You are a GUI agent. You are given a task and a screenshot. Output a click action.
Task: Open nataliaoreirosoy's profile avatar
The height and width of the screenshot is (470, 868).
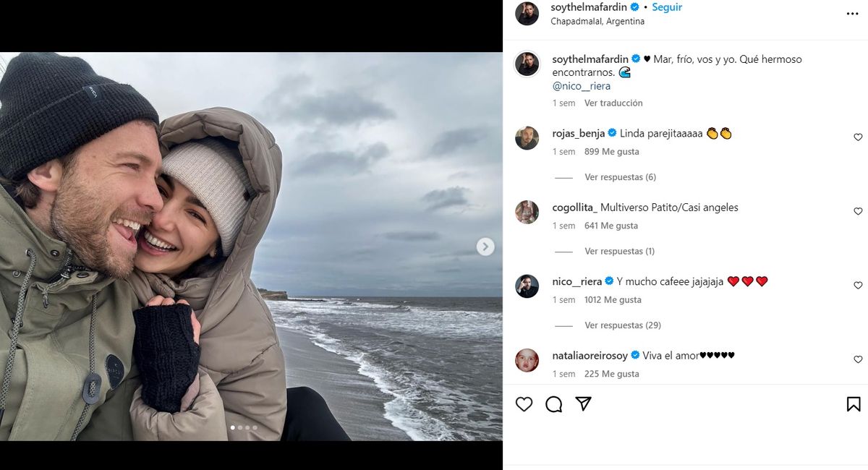[527, 360]
